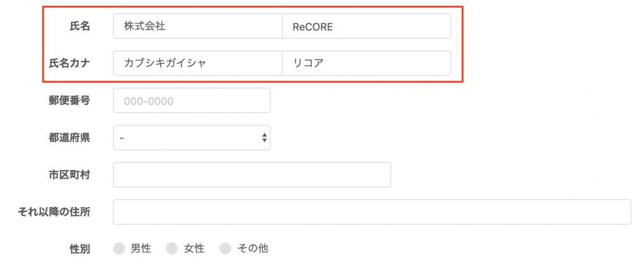Image resolution: width=644 pixels, height=270 pixels.
Task: Click the 郵便番号 label
Action: click(69, 100)
